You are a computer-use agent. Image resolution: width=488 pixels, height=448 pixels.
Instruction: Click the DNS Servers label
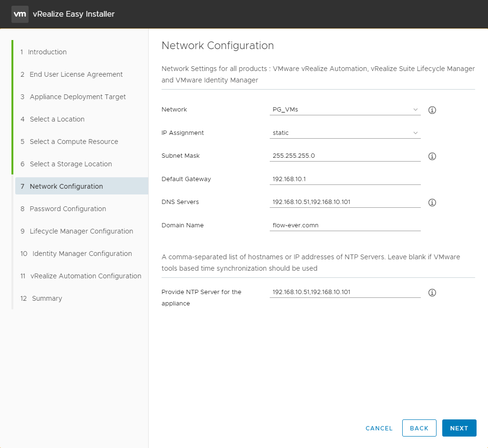[x=180, y=202]
